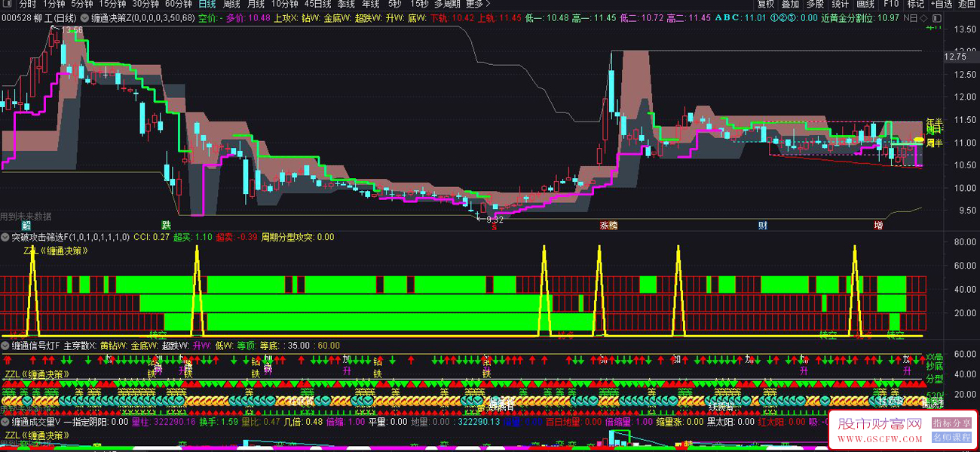Switch to 分时 intraday chart
Screen dimensions: 980x452
point(27,4)
